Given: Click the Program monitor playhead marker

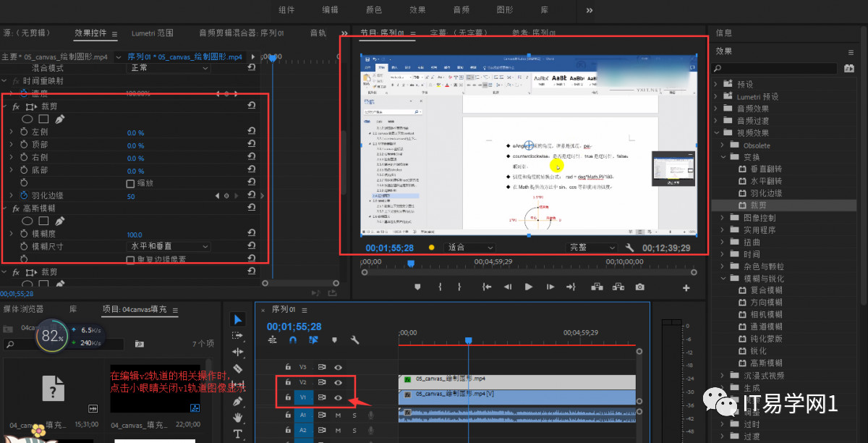Looking at the screenshot, I should click(x=410, y=263).
